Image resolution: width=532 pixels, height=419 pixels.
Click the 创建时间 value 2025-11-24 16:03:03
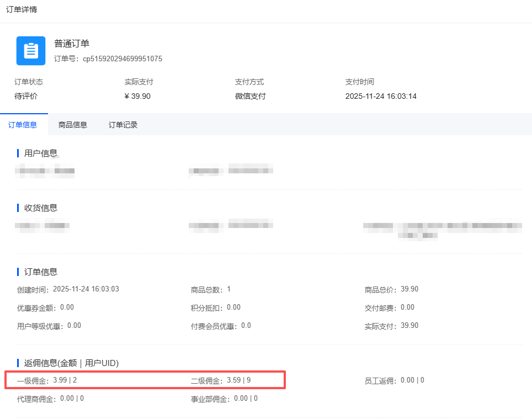coord(86,289)
